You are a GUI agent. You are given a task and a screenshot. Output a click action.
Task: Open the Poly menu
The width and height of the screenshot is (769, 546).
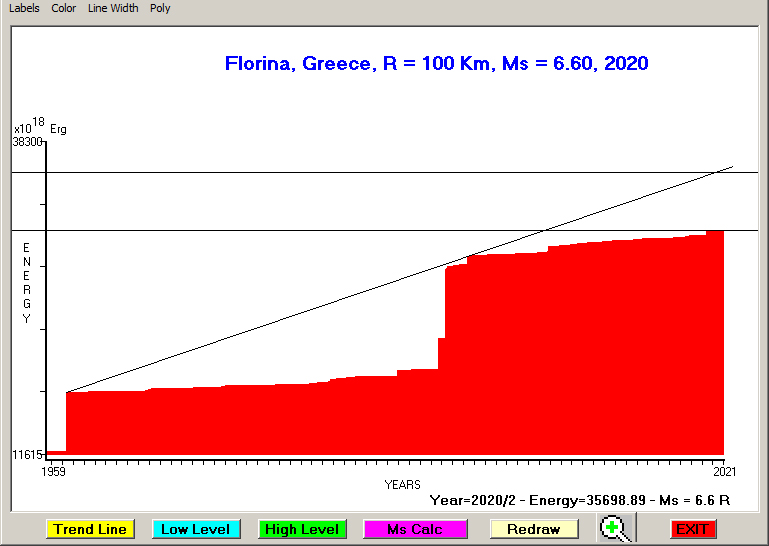[160, 8]
